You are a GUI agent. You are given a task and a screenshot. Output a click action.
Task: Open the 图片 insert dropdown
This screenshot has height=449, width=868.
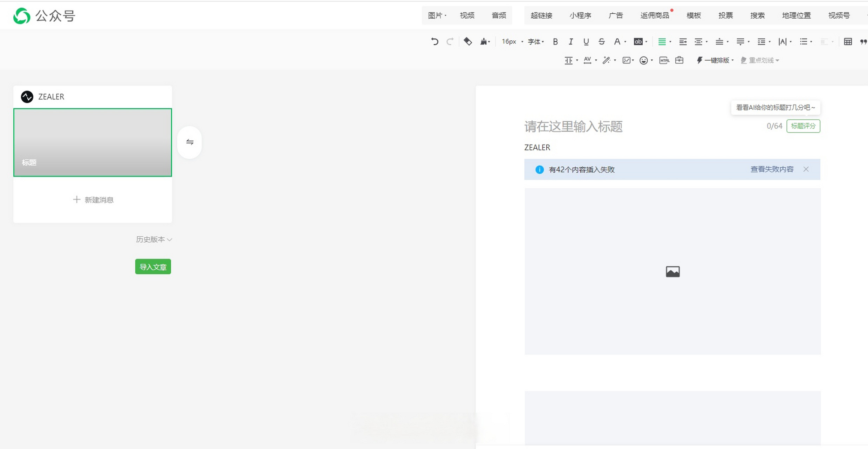437,15
